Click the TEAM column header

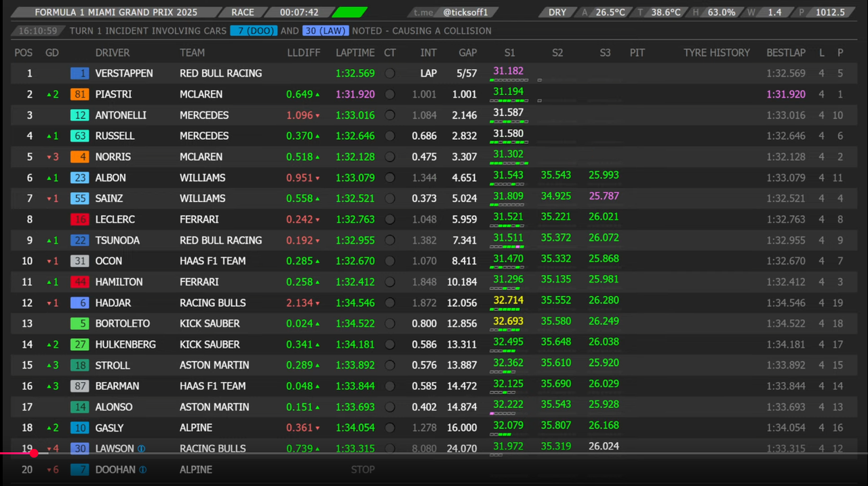click(193, 53)
